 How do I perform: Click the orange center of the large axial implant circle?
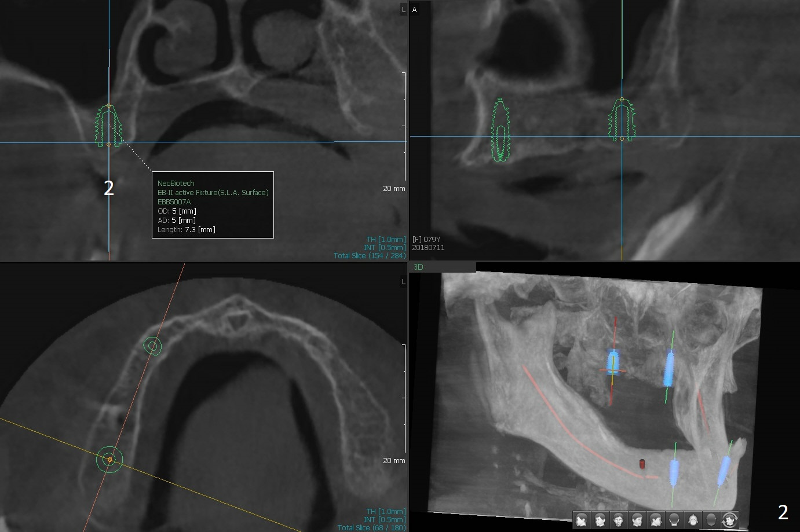tap(109, 459)
